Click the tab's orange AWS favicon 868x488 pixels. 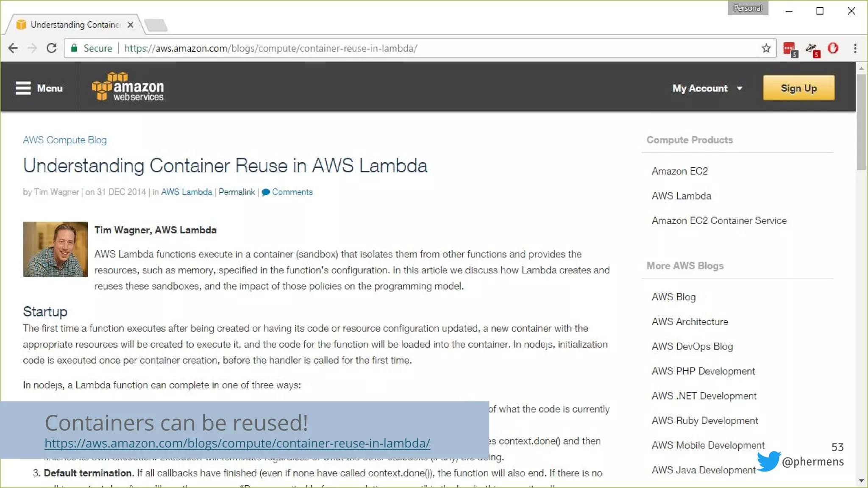(21, 25)
